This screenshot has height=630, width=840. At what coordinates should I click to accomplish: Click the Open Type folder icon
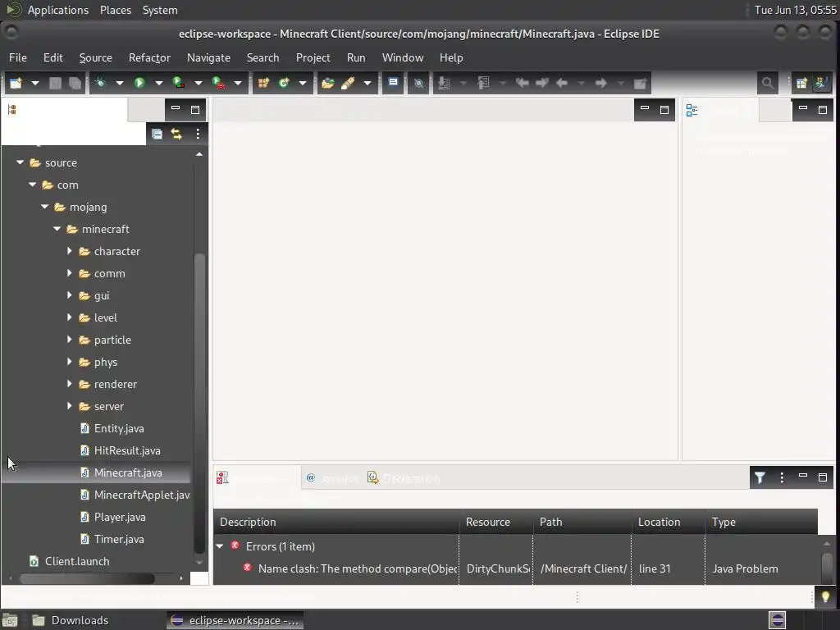click(328, 83)
